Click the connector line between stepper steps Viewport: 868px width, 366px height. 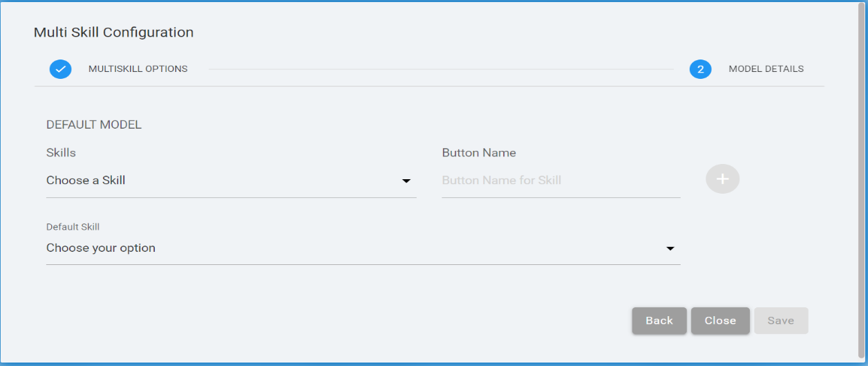(440, 69)
